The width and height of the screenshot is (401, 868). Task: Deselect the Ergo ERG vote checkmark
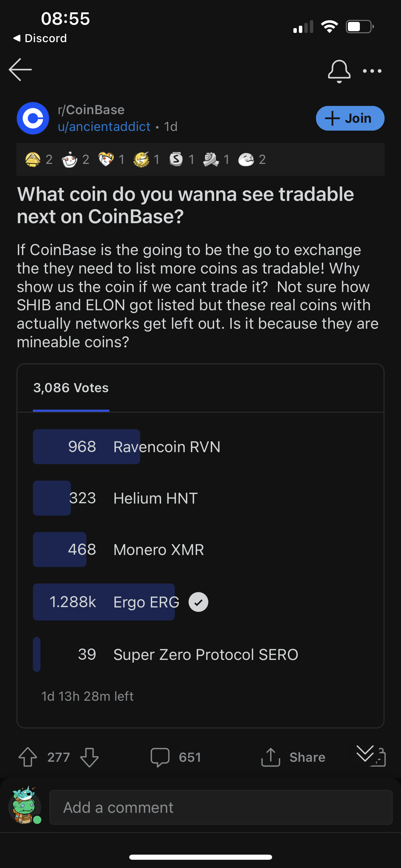click(x=198, y=602)
